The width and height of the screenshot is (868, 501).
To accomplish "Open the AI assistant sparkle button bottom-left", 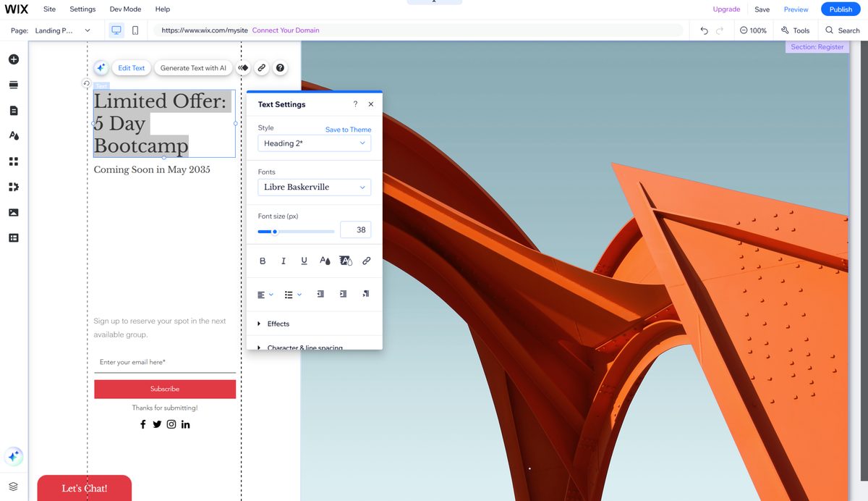I will point(13,457).
